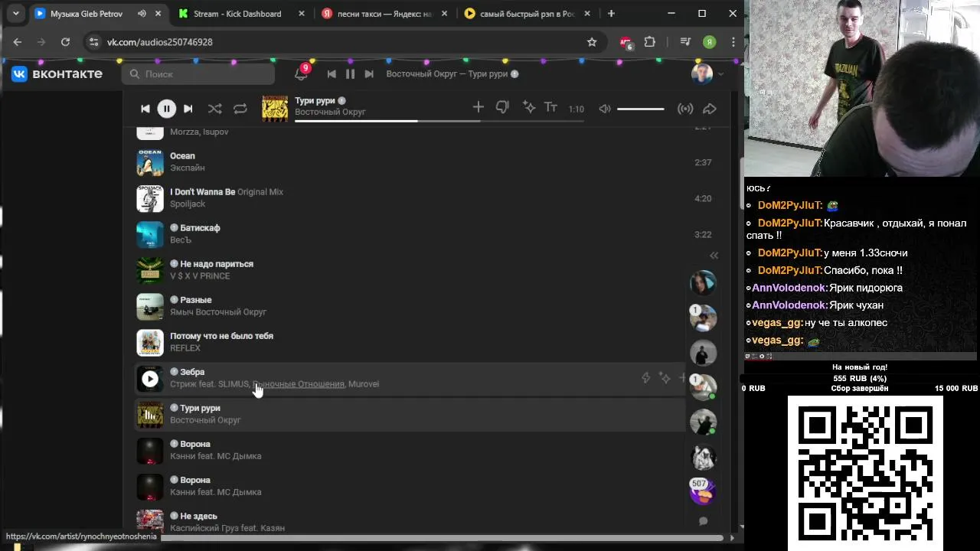Open the profile avatar menu dropdown
Screen dimensions: 980x551
click(707, 73)
